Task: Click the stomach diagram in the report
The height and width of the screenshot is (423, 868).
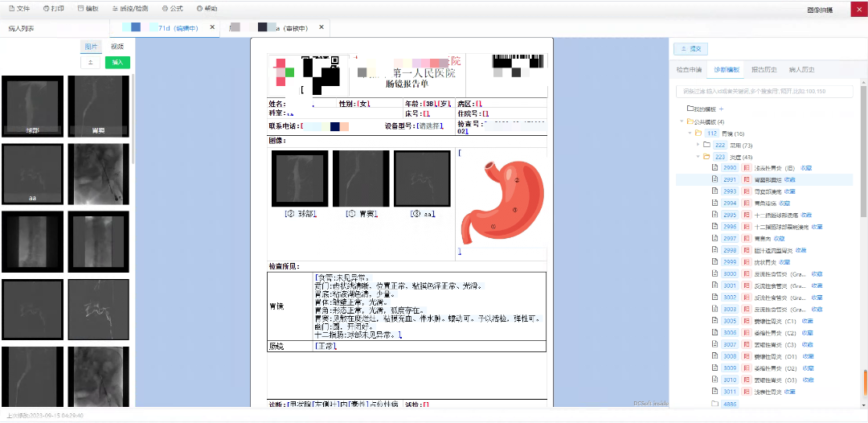Action: pyautogui.click(x=502, y=202)
